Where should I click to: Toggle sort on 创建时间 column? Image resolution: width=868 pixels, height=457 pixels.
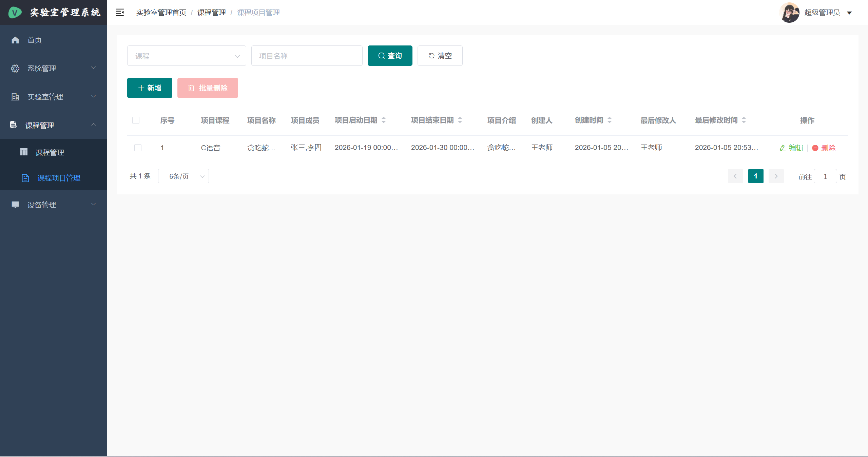click(610, 120)
